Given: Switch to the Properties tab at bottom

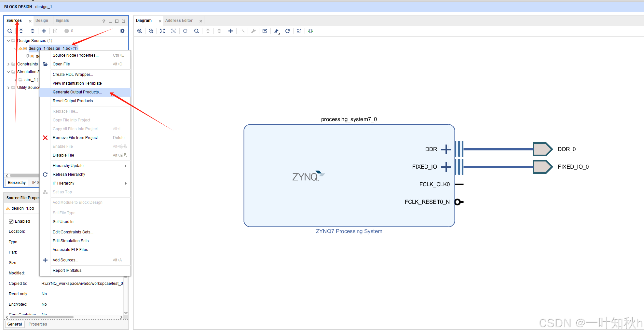Looking at the screenshot, I should coord(38,324).
